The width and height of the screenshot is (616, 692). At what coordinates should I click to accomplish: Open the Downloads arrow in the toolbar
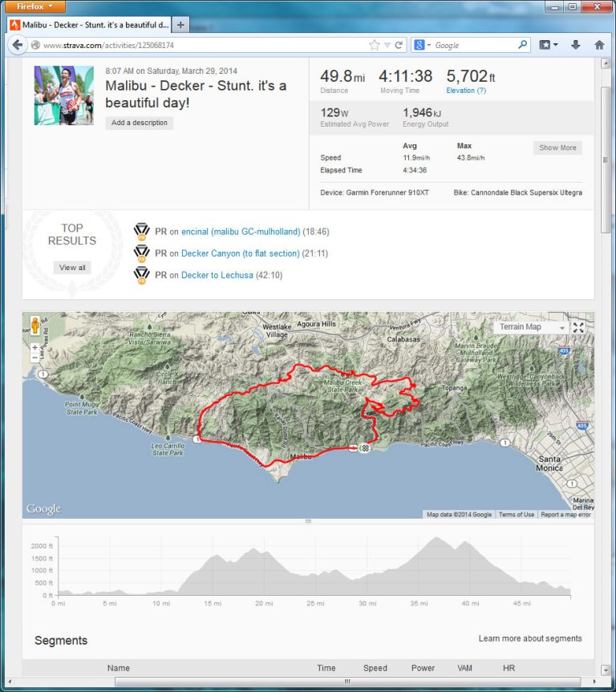tap(576, 45)
